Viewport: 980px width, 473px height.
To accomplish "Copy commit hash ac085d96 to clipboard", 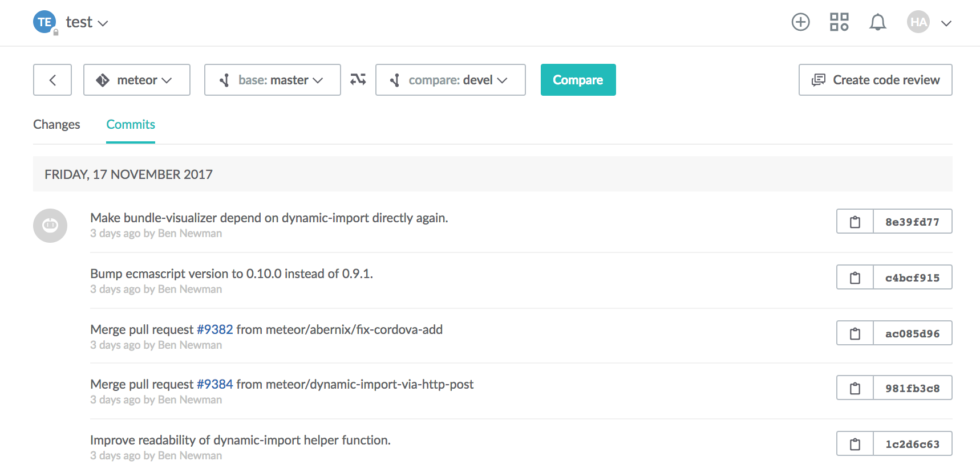I will coord(855,333).
